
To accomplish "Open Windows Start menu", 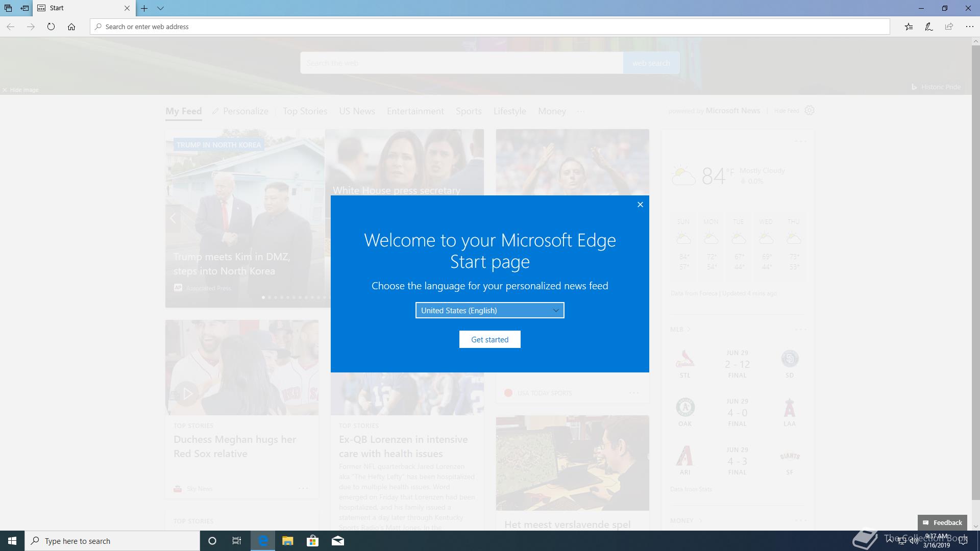I will pos(12,541).
